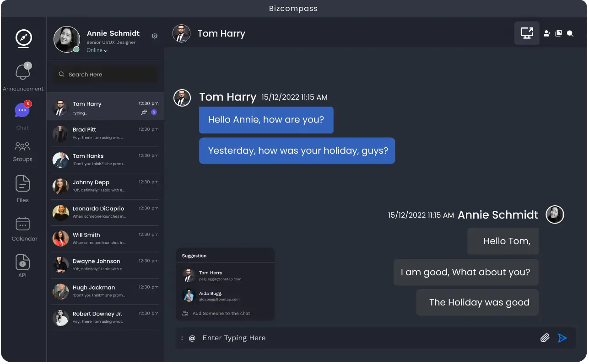Click the Bizcompass compass logo
Screen dimensions: 589x364
[x=23, y=38]
